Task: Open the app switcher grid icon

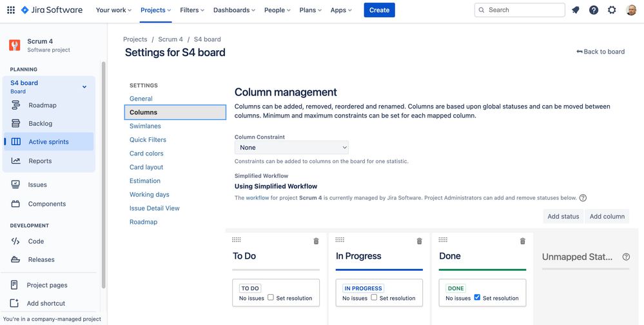Action: click(11, 10)
